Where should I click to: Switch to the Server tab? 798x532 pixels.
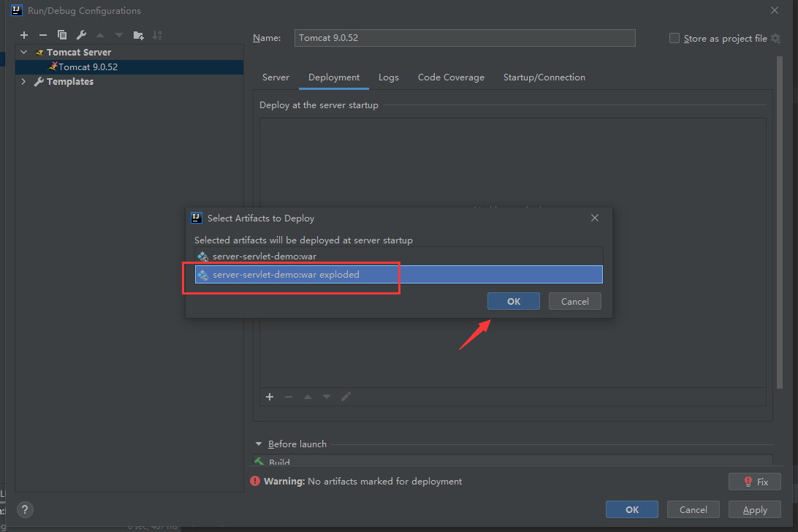275,77
